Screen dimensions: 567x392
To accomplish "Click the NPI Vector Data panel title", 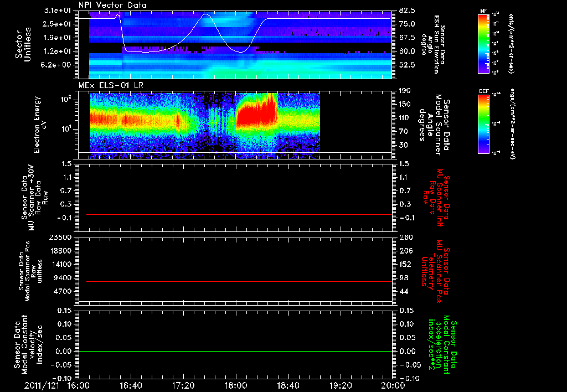I will coord(112,5).
